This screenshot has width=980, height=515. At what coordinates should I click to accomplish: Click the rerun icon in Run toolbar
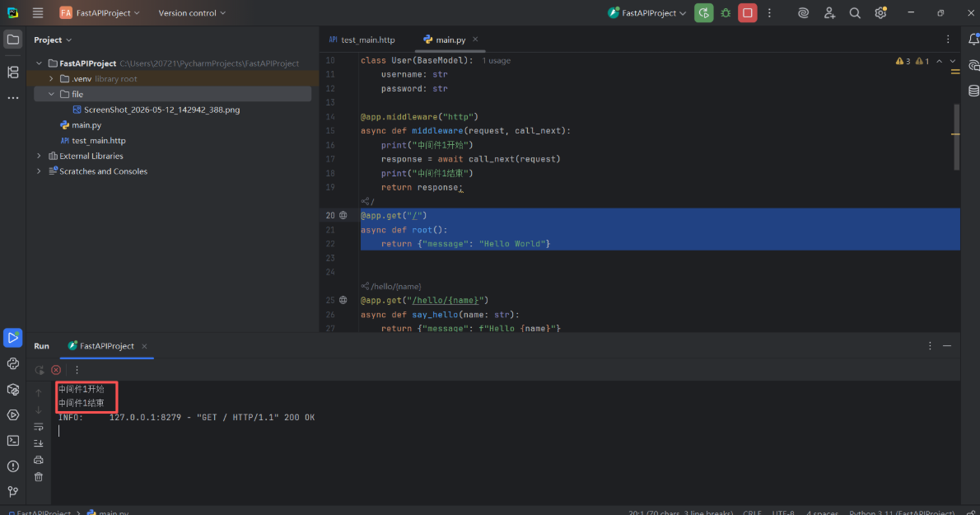click(x=40, y=370)
